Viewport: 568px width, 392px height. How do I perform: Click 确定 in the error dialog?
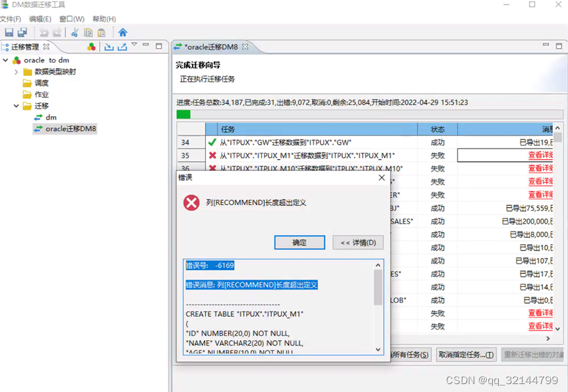300,243
